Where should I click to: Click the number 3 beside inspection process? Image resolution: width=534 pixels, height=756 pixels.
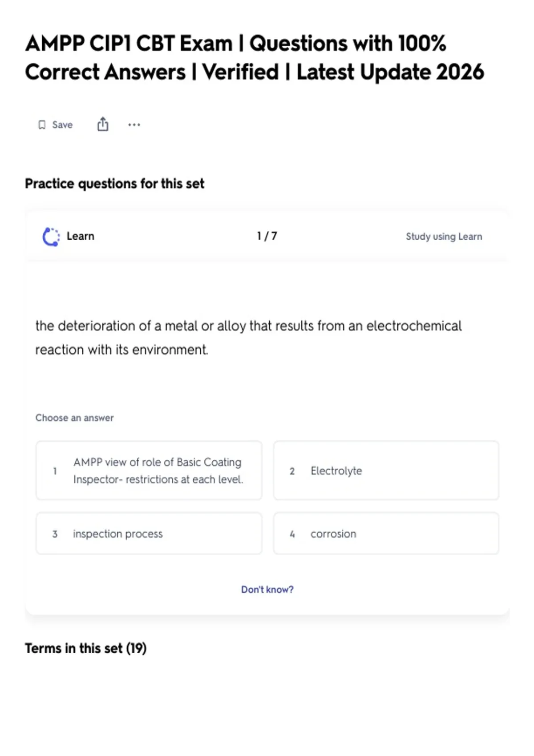click(x=55, y=534)
